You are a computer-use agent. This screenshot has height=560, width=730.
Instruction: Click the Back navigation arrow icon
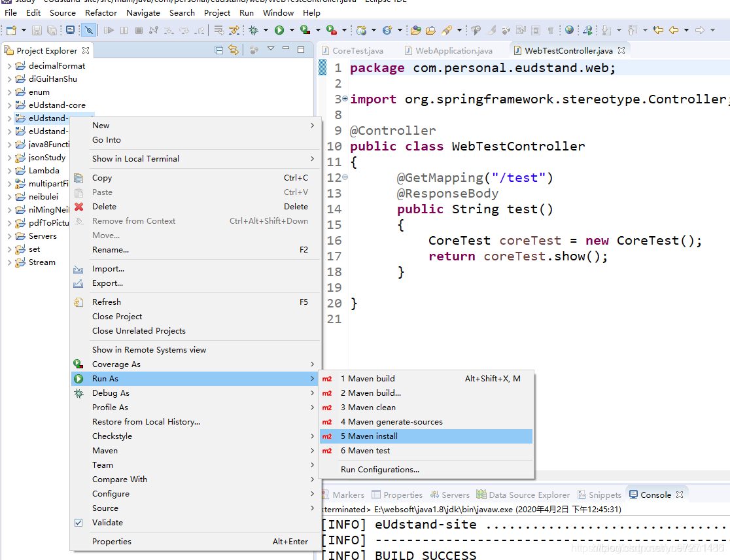click(x=674, y=30)
